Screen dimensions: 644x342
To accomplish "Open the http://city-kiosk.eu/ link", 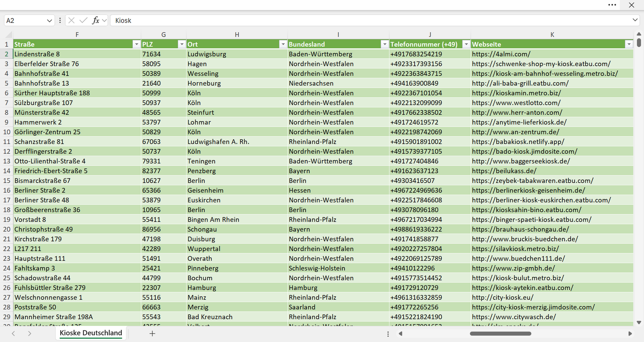I will (x=503, y=297).
